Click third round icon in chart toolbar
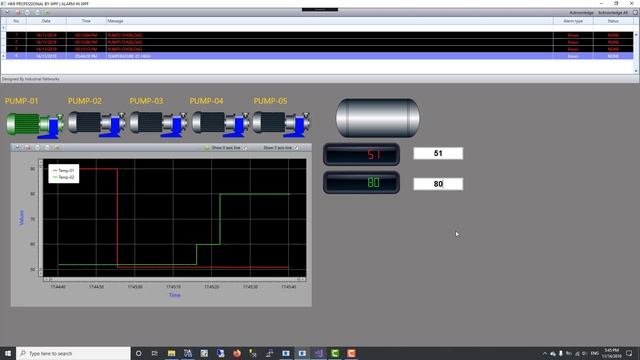 pyautogui.click(x=37, y=147)
